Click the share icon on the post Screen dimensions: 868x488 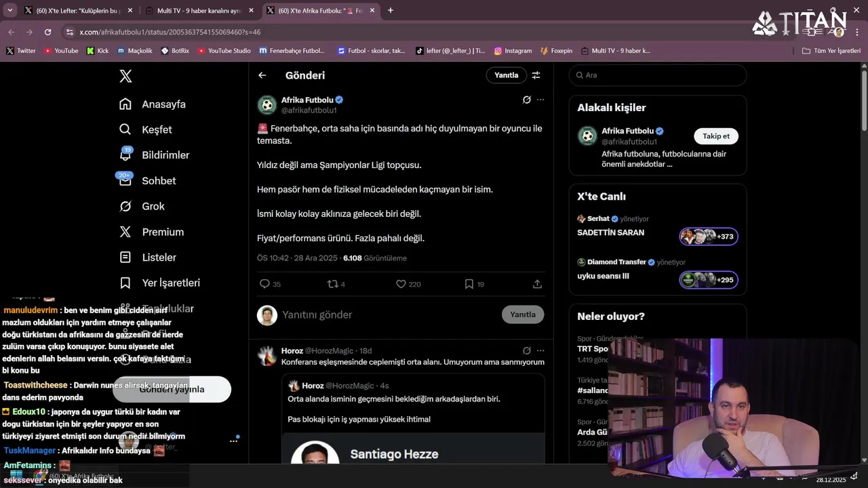coord(537,284)
